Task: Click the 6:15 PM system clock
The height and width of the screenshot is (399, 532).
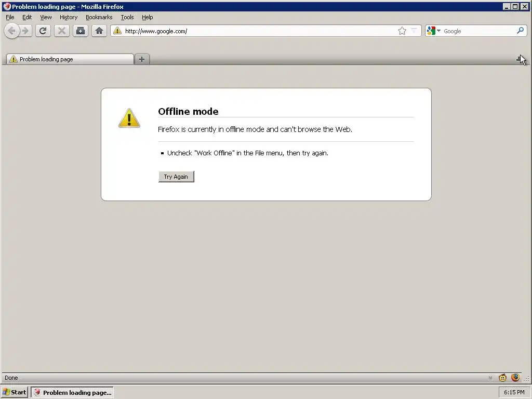Action: [514, 392]
